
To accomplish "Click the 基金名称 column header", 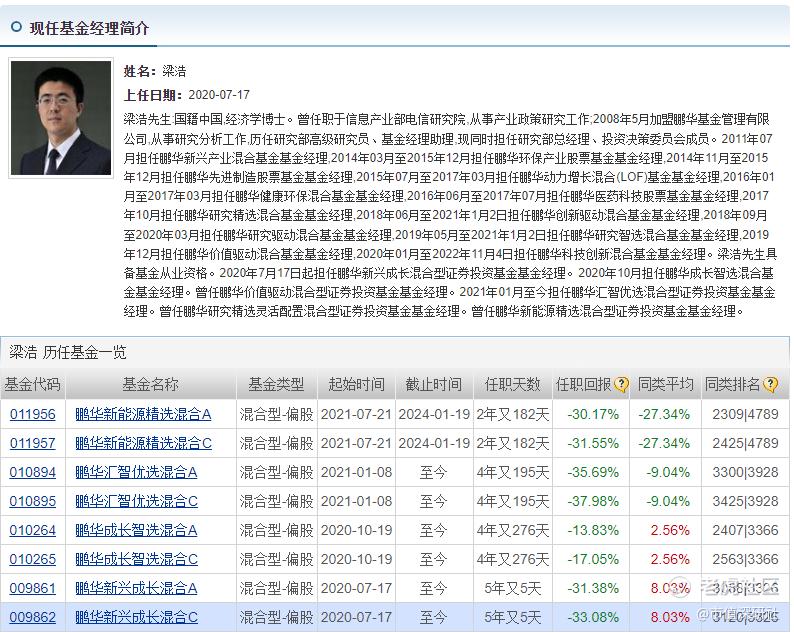I will (150, 384).
